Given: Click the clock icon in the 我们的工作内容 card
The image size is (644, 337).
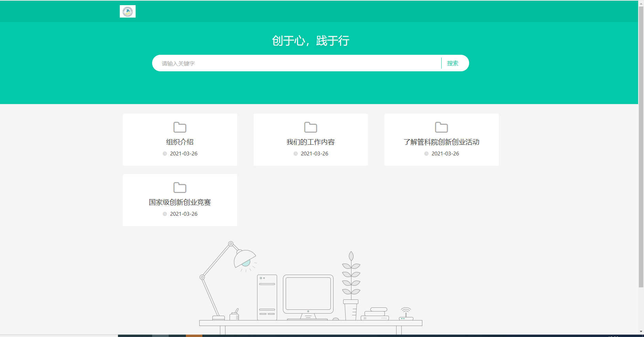Looking at the screenshot, I should pyautogui.click(x=296, y=154).
